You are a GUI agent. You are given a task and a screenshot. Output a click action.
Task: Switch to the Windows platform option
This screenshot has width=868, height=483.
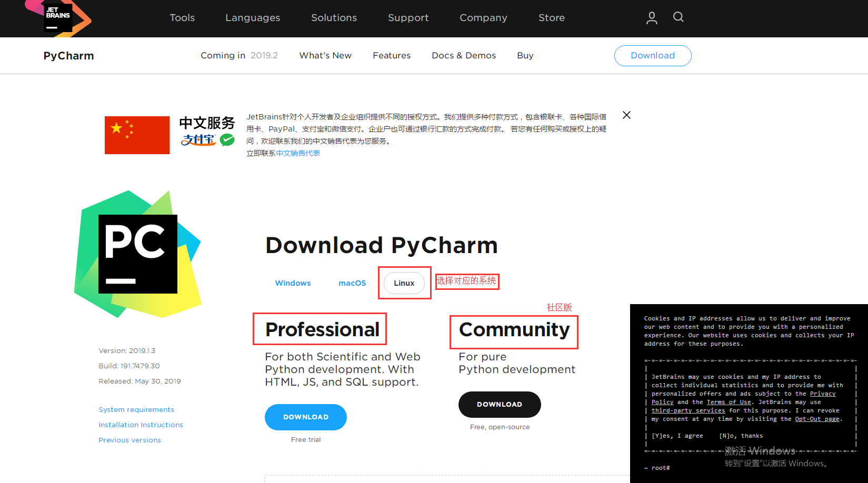tap(293, 283)
